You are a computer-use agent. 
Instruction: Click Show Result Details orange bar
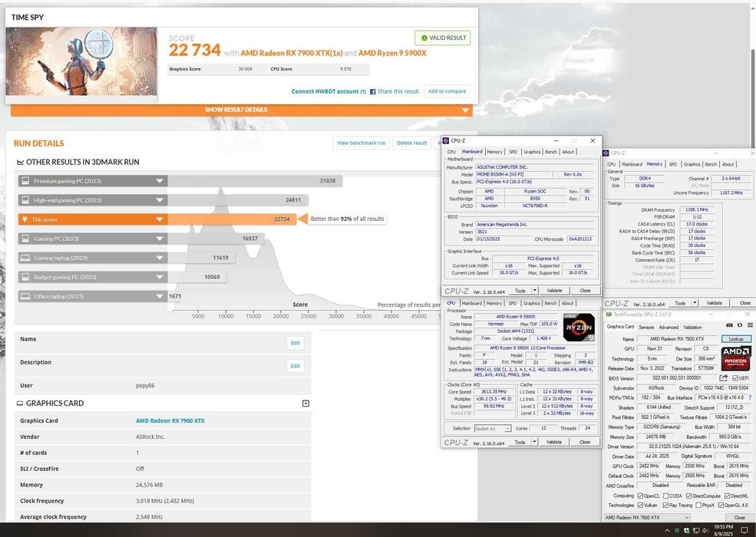click(x=242, y=110)
